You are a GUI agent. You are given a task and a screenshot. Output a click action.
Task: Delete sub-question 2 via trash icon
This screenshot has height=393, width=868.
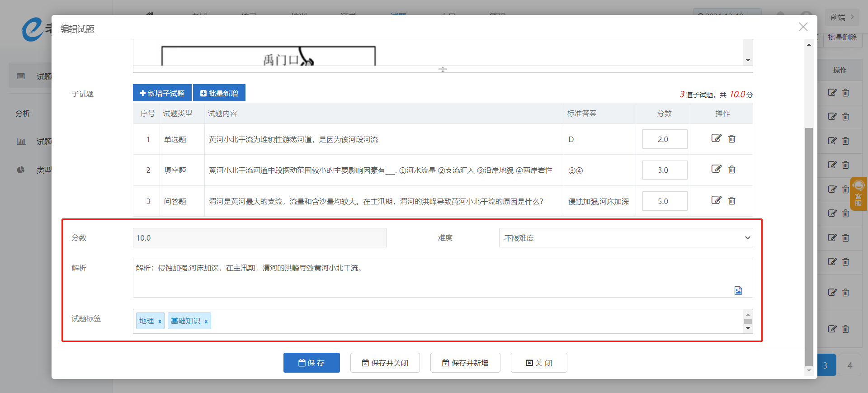click(731, 170)
